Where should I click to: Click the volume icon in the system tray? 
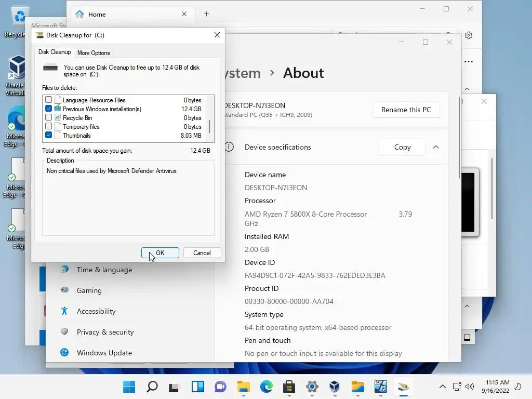pyautogui.click(x=470, y=387)
